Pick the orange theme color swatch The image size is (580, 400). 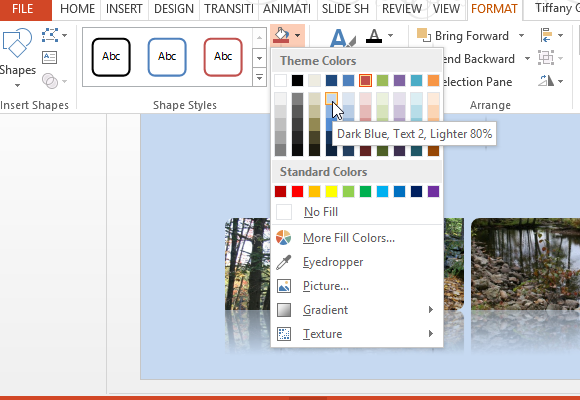coord(434,80)
